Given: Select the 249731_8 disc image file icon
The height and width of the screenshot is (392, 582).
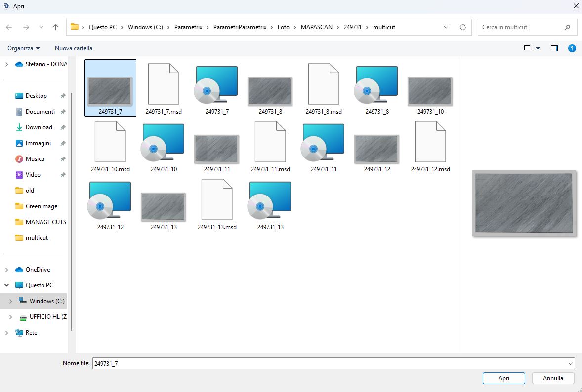Looking at the screenshot, I should pyautogui.click(x=377, y=85).
